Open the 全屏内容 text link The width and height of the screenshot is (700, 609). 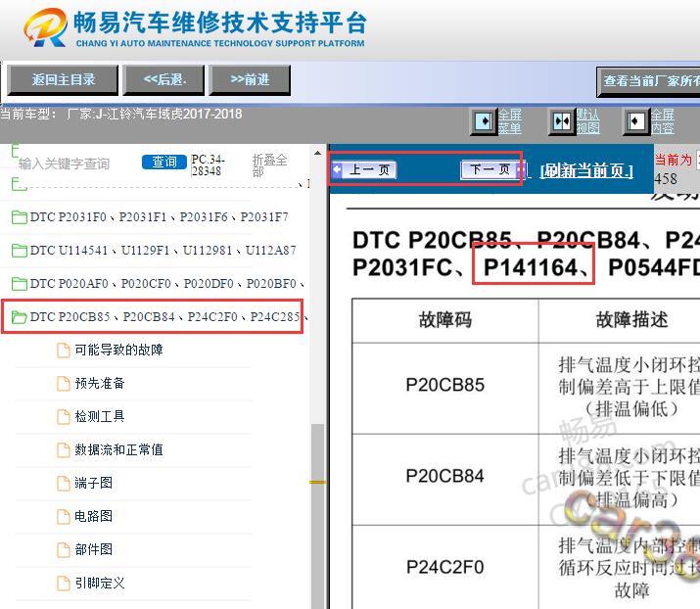click(662, 121)
